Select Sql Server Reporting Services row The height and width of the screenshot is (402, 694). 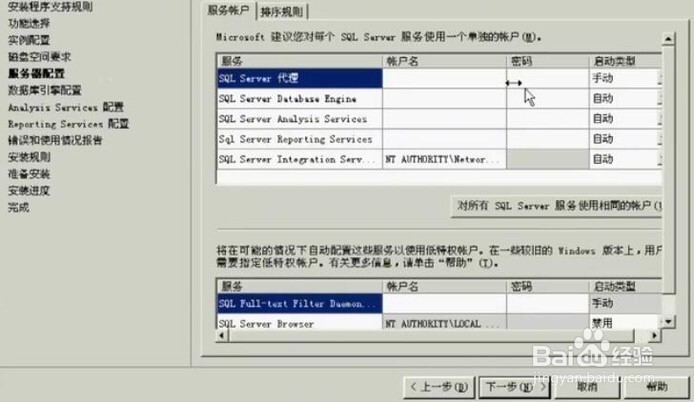pyautogui.click(x=300, y=139)
